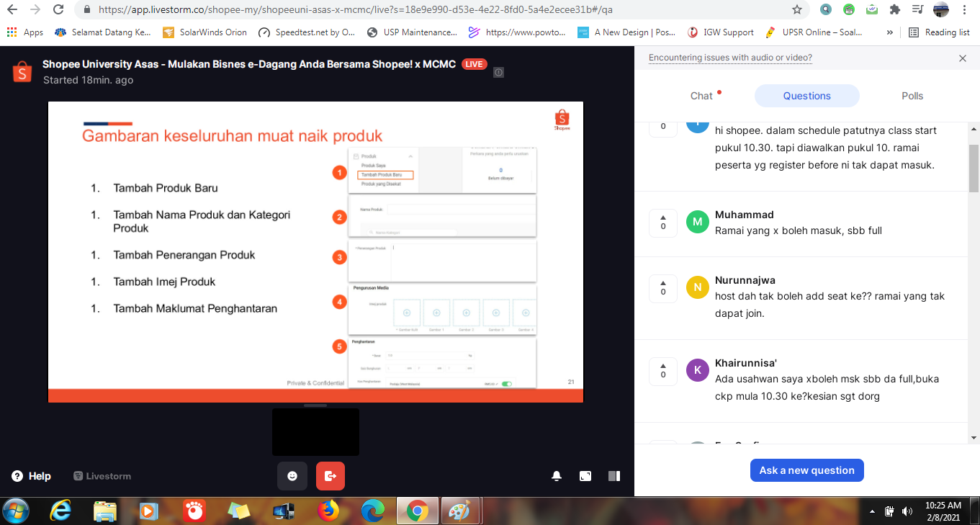Expand the hidden bookmarks chevron
The width and height of the screenshot is (980, 525).
click(x=890, y=32)
